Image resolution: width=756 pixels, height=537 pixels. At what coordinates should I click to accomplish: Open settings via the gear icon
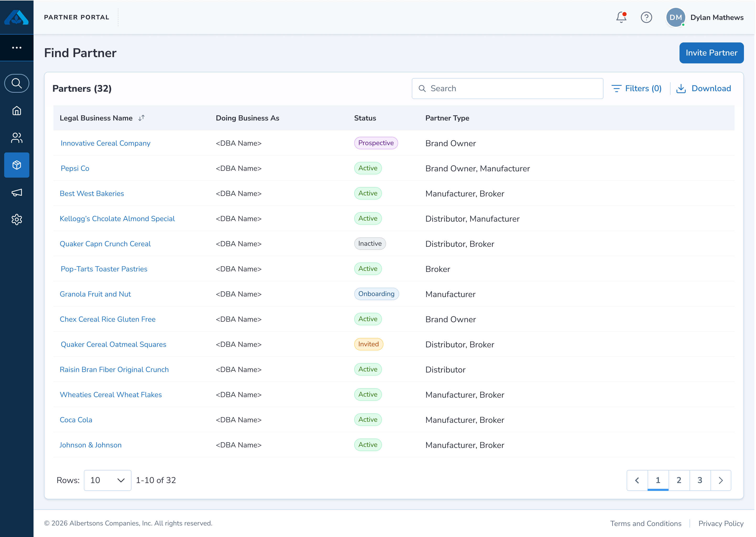(17, 219)
